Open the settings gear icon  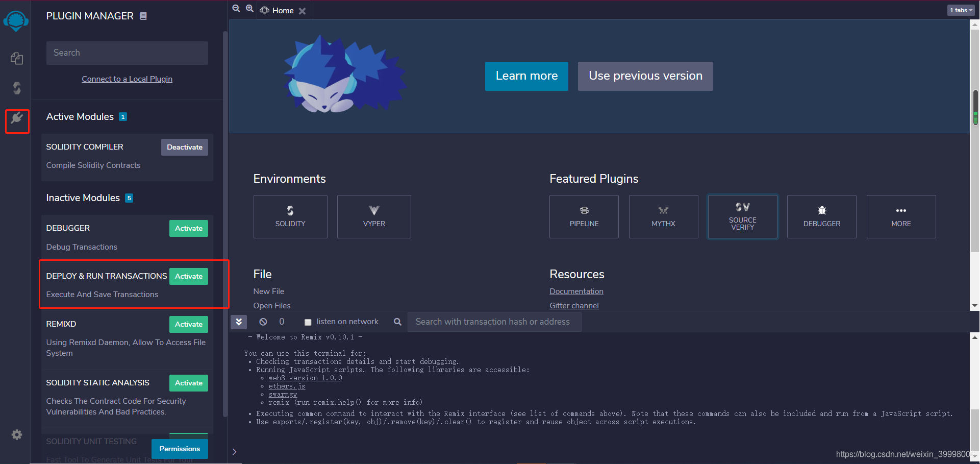(17, 434)
